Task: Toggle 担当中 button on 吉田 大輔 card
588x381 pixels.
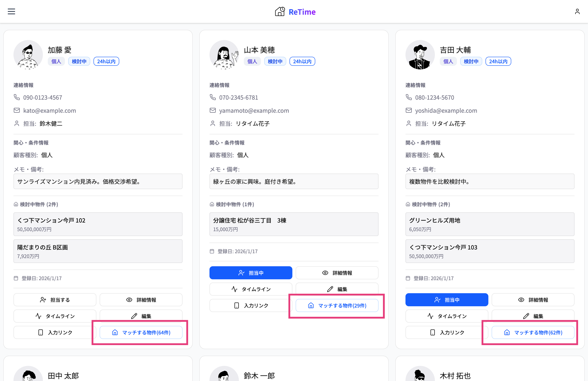Action: (447, 300)
